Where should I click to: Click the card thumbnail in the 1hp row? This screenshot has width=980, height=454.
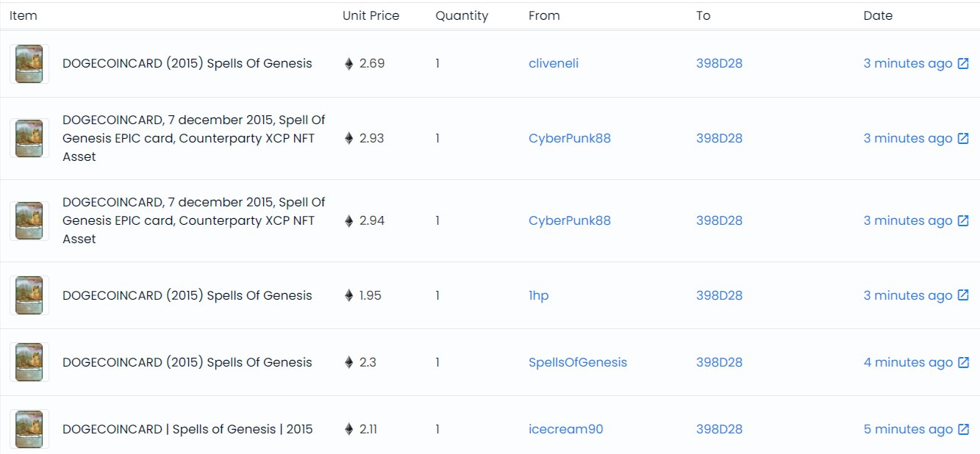pyautogui.click(x=29, y=295)
